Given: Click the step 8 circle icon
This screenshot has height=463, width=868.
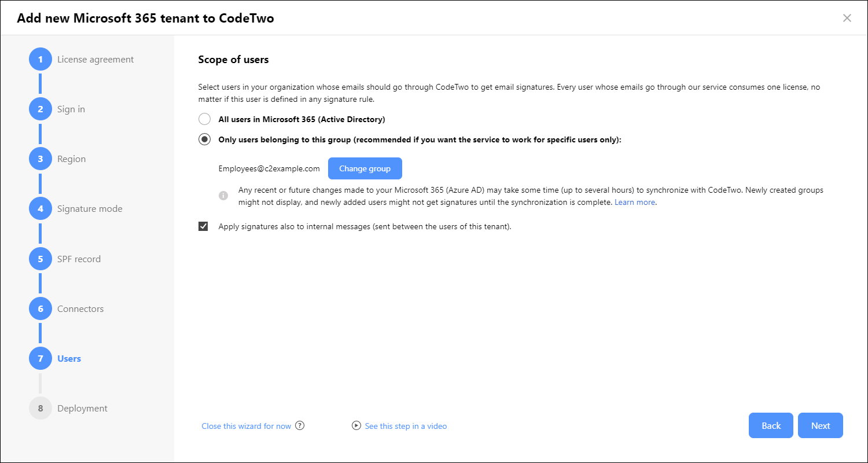Looking at the screenshot, I should tap(41, 408).
